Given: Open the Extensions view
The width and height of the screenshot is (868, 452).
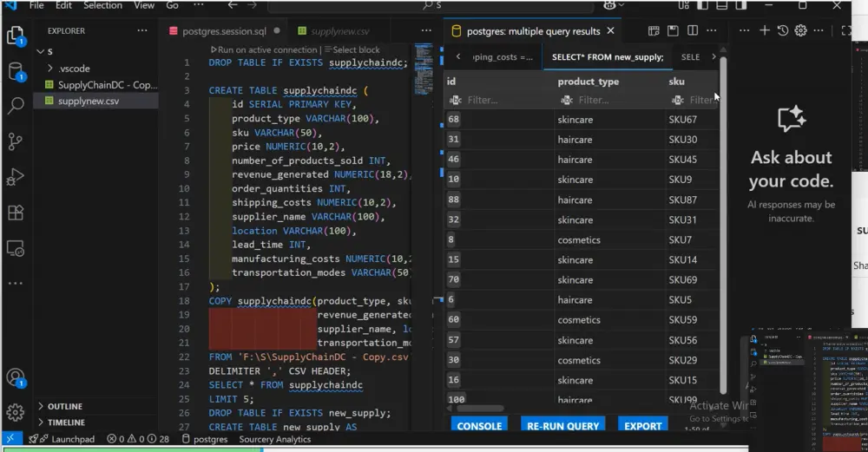Looking at the screenshot, I should [x=15, y=213].
